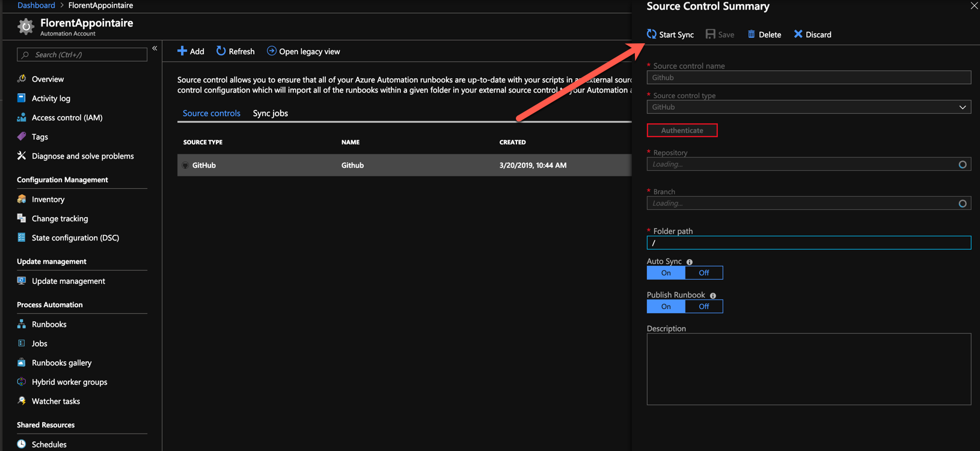This screenshot has height=451, width=980.
Task: Click the Refresh circular arrow icon
Action: point(221,51)
